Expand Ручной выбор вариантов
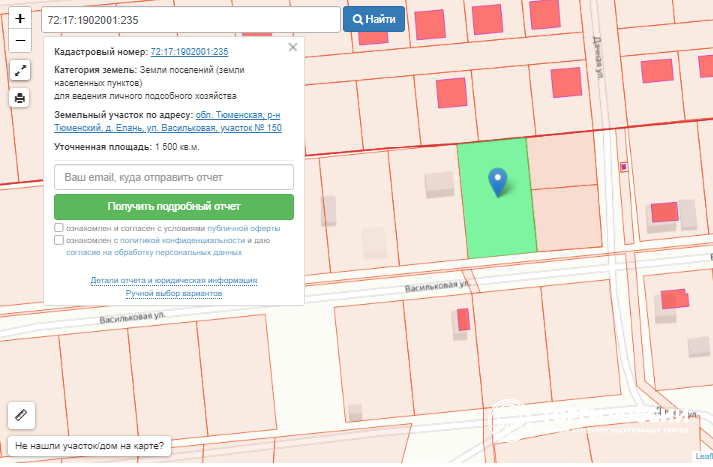 [x=174, y=294]
